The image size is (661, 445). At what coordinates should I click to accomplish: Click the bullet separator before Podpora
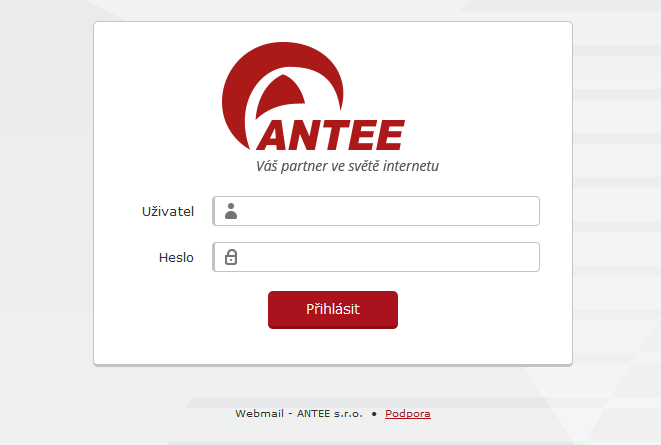374,414
